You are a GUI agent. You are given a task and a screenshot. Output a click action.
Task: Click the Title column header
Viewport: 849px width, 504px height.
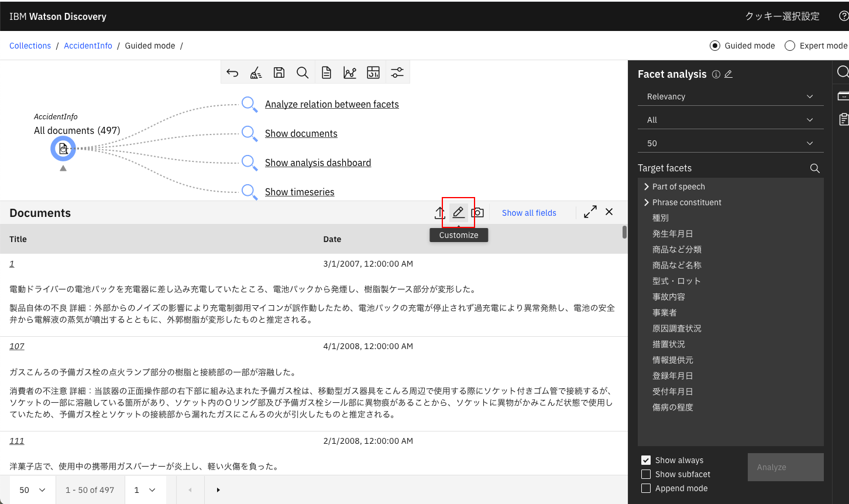pos(18,239)
